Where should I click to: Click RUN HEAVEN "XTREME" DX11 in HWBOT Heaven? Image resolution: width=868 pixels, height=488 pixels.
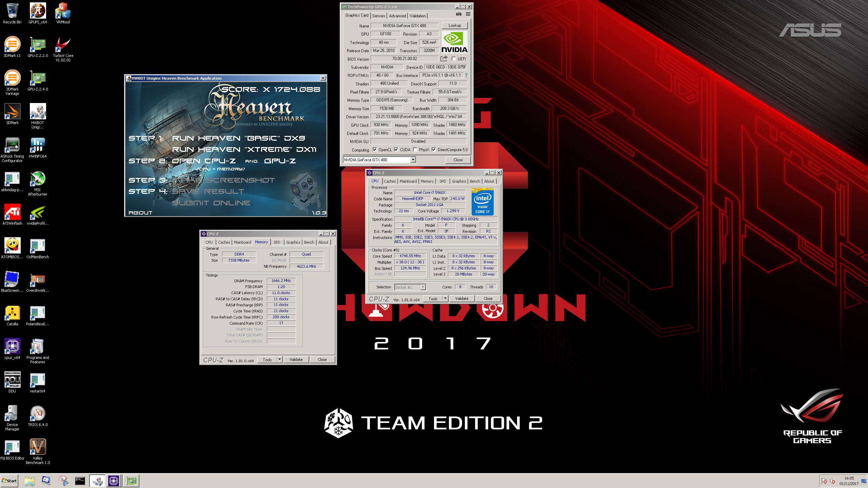pos(244,149)
